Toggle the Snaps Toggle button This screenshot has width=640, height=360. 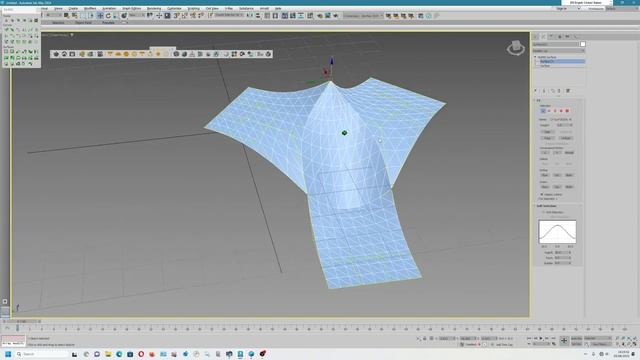(x=176, y=16)
